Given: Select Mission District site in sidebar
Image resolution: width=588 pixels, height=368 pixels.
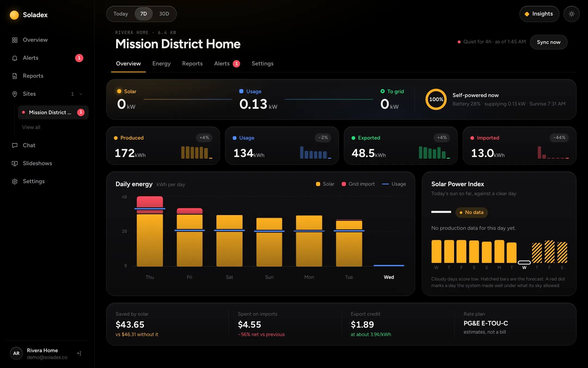Looking at the screenshot, I should click(x=53, y=112).
